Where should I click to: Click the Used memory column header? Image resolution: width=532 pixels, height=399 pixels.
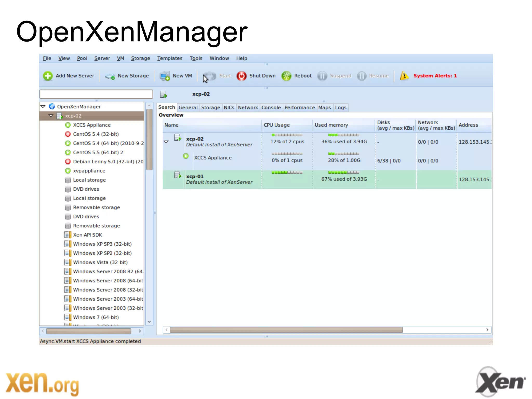click(343, 125)
